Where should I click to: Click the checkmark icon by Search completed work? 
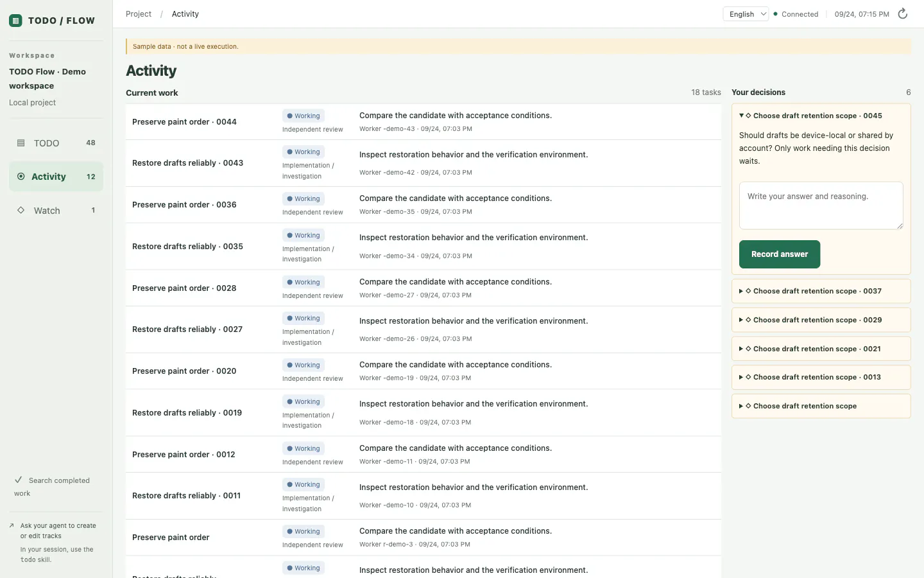click(19, 480)
